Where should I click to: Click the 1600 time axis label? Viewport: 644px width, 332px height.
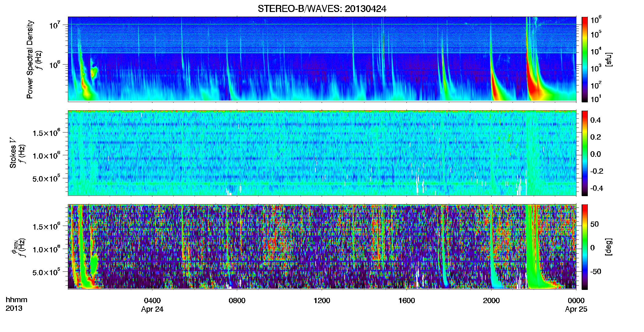pos(406,300)
